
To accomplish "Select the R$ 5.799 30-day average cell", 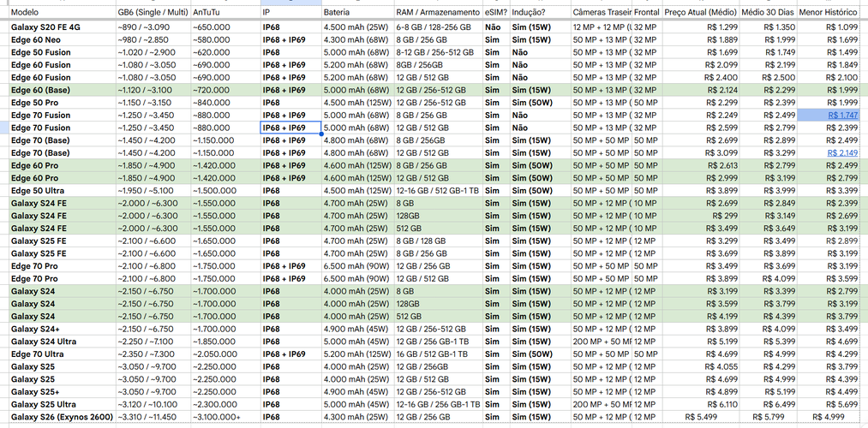I will coord(769,416).
